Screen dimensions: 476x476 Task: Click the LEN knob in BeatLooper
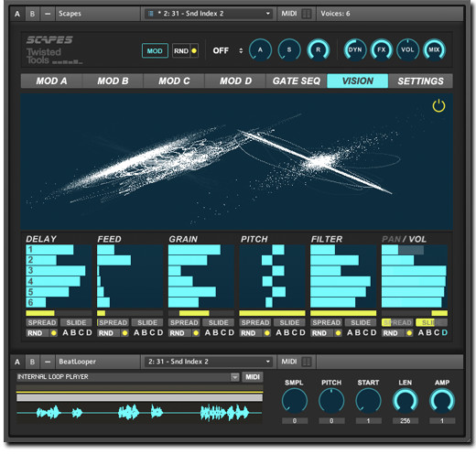pyautogui.click(x=406, y=401)
